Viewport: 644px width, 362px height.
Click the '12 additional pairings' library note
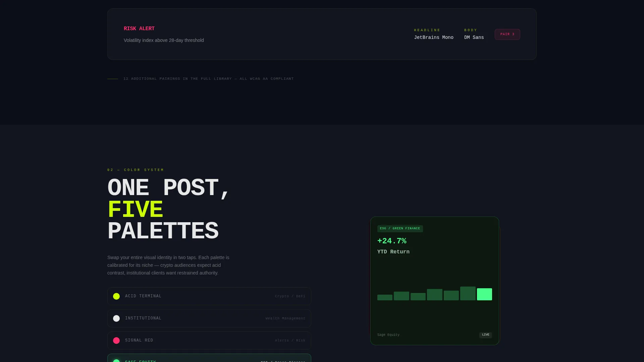[209, 79]
